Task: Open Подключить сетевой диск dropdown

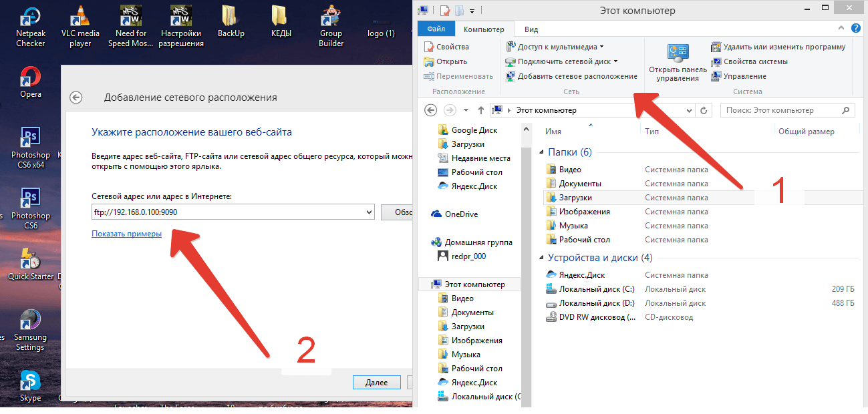Action: coord(562,61)
